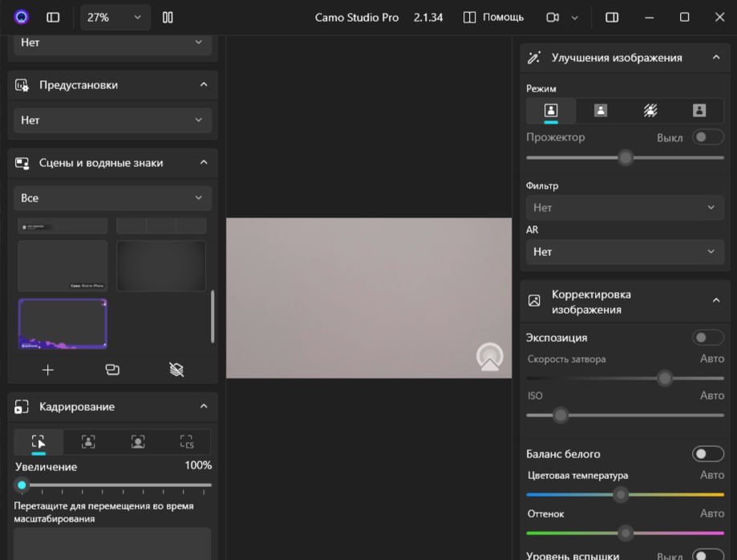Select the fourth portrait mode icon
This screenshot has height=560, width=737.
click(699, 111)
